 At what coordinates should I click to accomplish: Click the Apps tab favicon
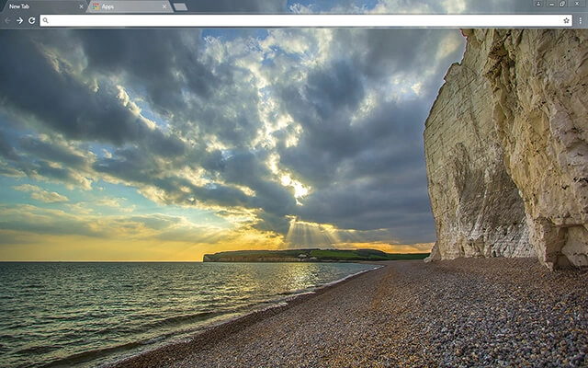coord(96,6)
